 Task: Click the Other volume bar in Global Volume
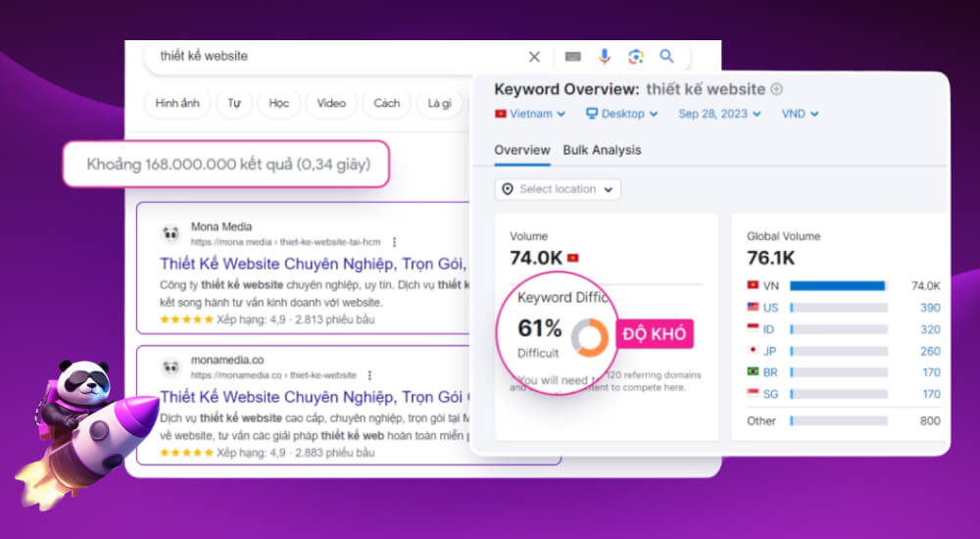click(x=839, y=420)
